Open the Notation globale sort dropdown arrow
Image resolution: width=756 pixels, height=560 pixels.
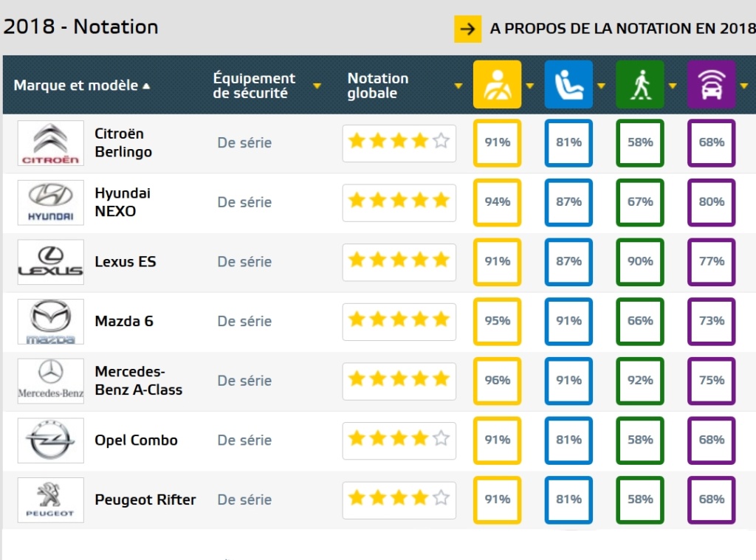pos(458,86)
